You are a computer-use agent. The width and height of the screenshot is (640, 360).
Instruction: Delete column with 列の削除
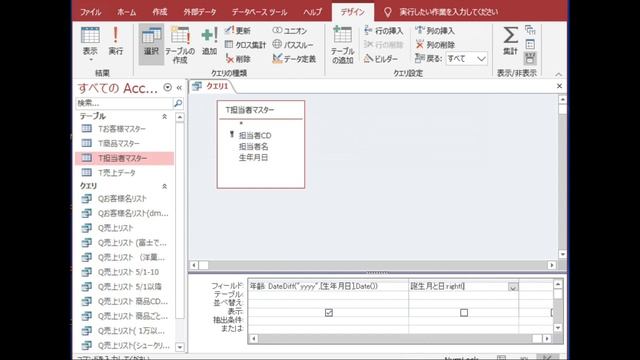[x=435, y=45]
